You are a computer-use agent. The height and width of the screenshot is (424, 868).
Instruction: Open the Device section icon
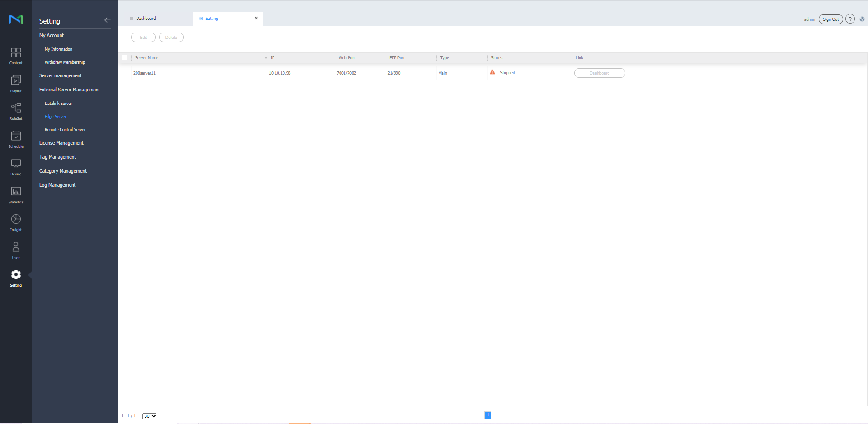pos(16,167)
